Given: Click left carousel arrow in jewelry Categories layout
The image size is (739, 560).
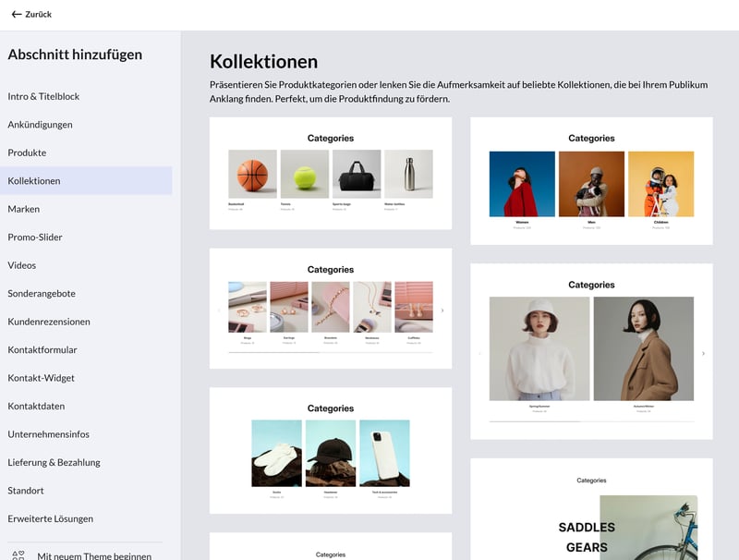Looking at the screenshot, I should (219, 310).
